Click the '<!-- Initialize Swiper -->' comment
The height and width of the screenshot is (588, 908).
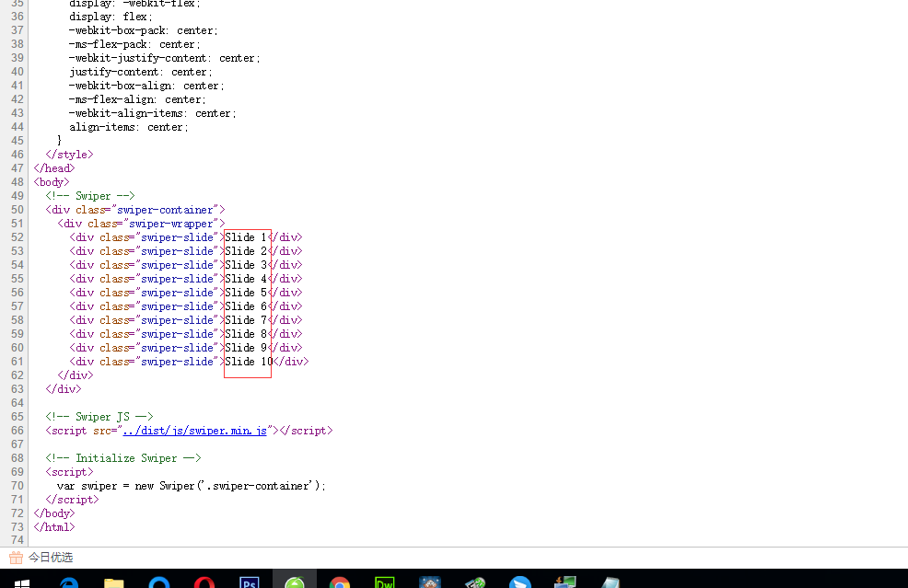coord(123,457)
